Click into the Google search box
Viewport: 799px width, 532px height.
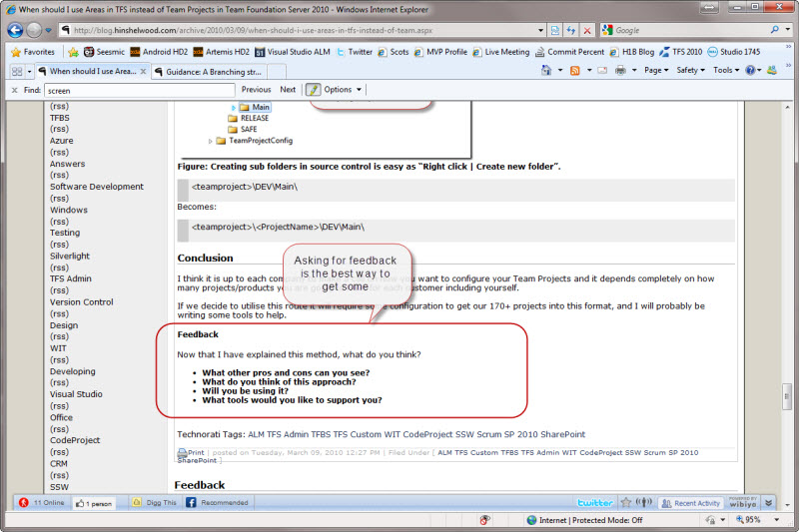pos(689,30)
